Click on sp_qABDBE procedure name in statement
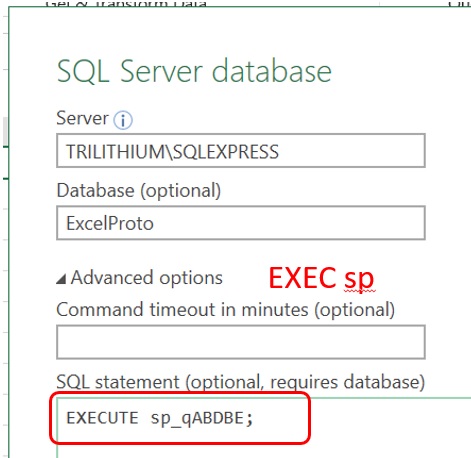471x458 pixels. 197,419
